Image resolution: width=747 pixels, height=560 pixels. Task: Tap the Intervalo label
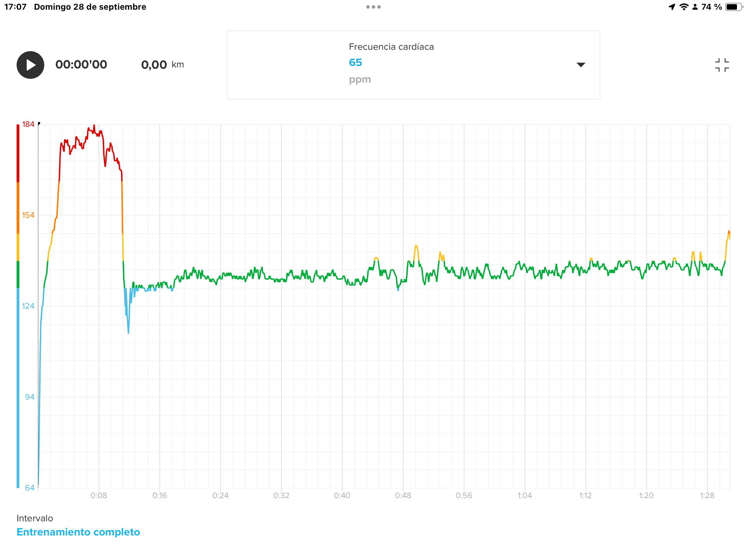[x=35, y=518]
